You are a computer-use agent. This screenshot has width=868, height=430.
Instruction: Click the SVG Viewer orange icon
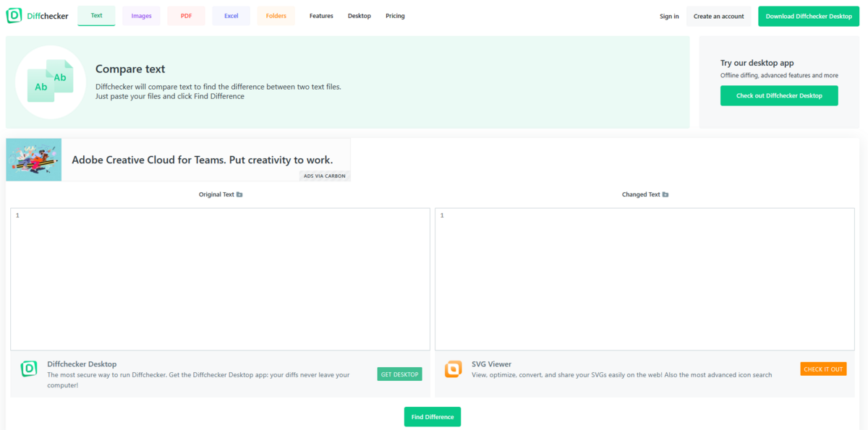[x=454, y=369]
